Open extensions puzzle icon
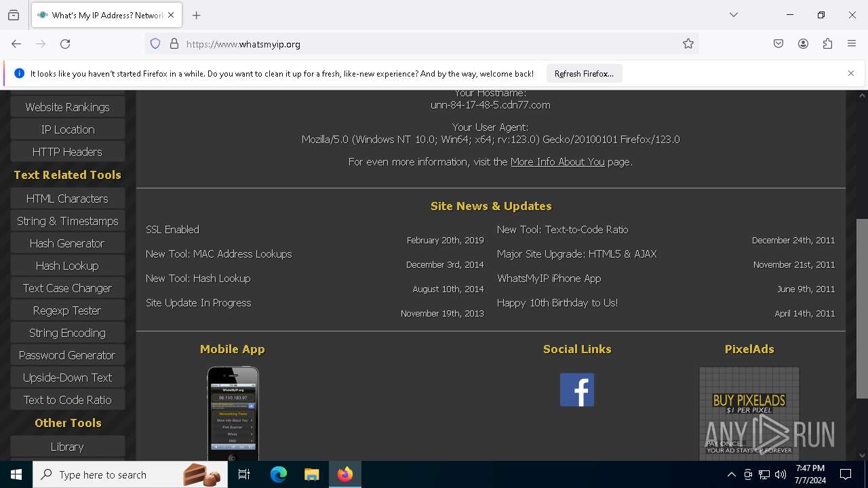868x488 pixels. [827, 44]
